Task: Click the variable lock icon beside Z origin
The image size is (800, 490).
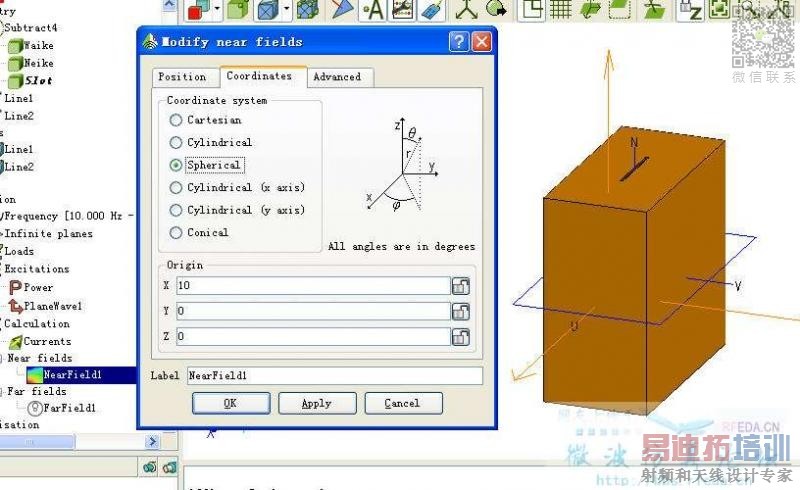Action: [x=460, y=337]
